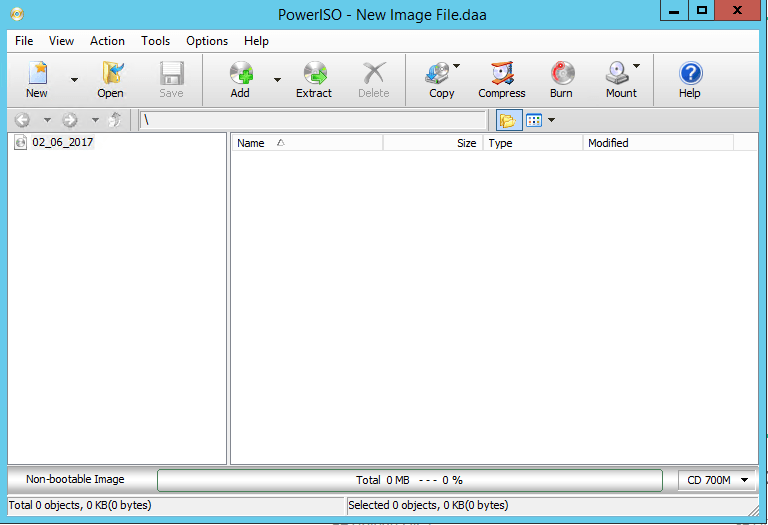Click the Selected 0 objects status text
The width and height of the screenshot is (768, 525).
tap(428, 505)
